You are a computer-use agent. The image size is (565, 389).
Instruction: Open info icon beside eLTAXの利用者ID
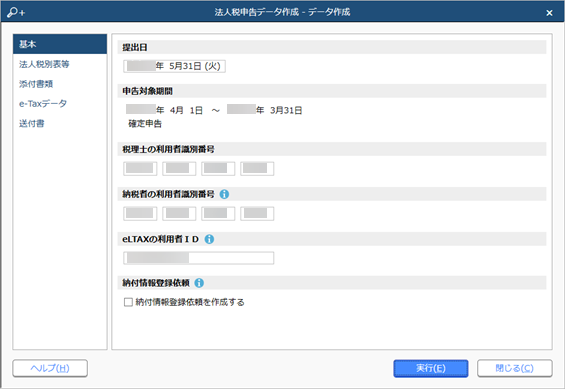209,239
